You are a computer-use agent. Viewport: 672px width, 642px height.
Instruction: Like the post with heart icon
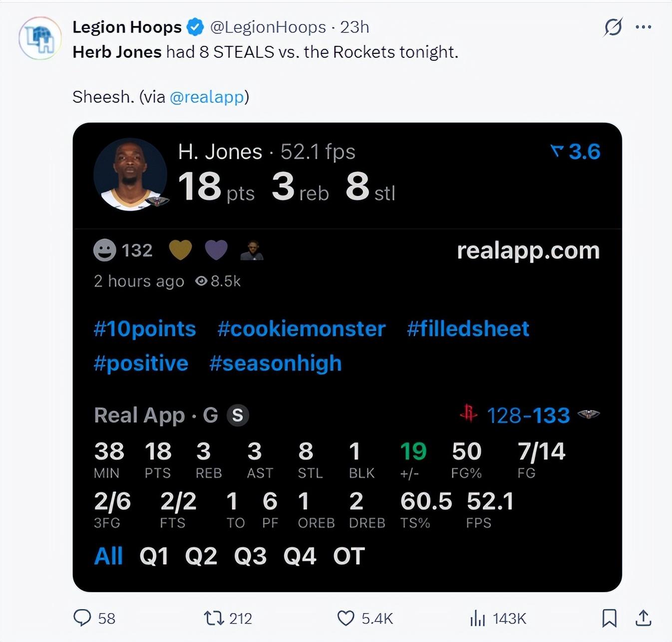pos(345,618)
